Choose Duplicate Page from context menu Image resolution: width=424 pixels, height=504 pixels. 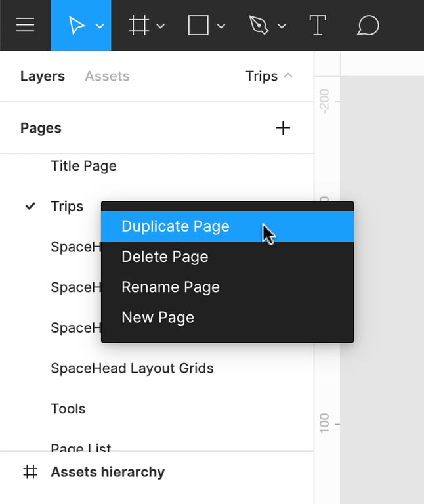[175, 226]
